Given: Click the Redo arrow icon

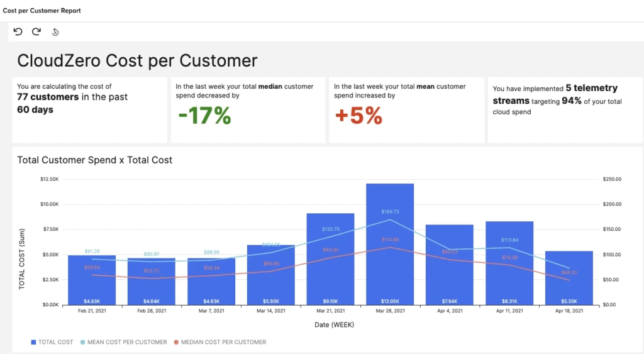Looking at the screenshot, I should coord(36,32).
